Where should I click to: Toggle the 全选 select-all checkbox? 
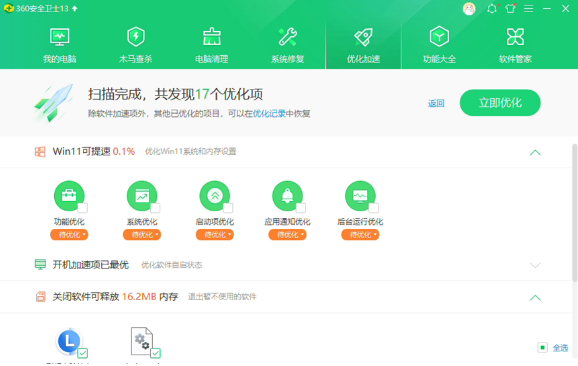pyautogui.click(x=542, y=347)
